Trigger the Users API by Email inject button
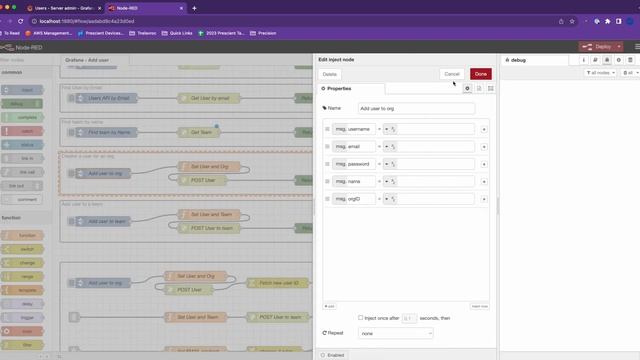 point(71,98)
